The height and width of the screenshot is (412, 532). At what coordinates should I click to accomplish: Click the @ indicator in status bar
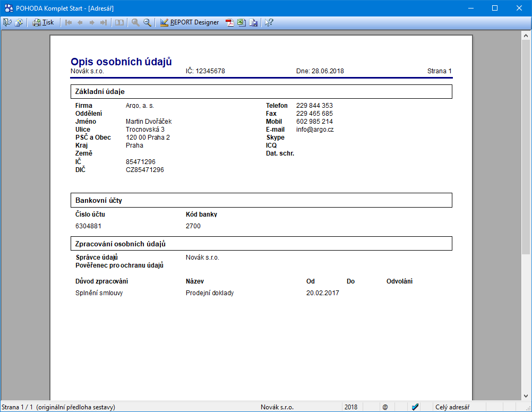tap(385, 407)
